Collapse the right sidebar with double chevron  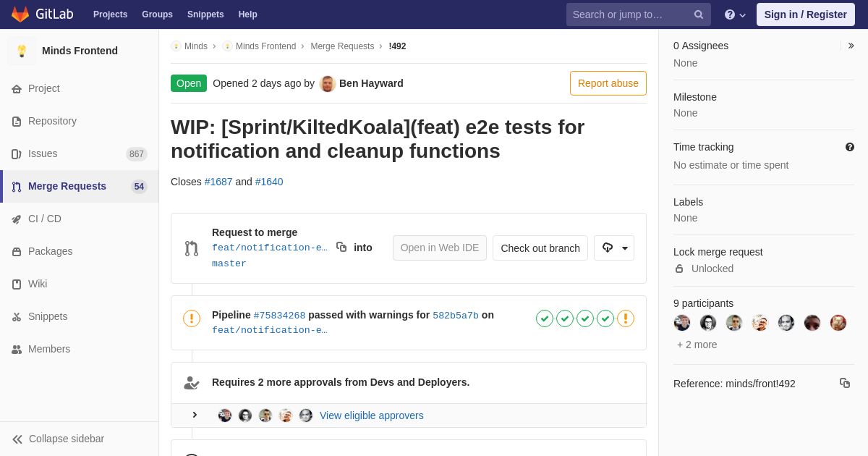851,46
